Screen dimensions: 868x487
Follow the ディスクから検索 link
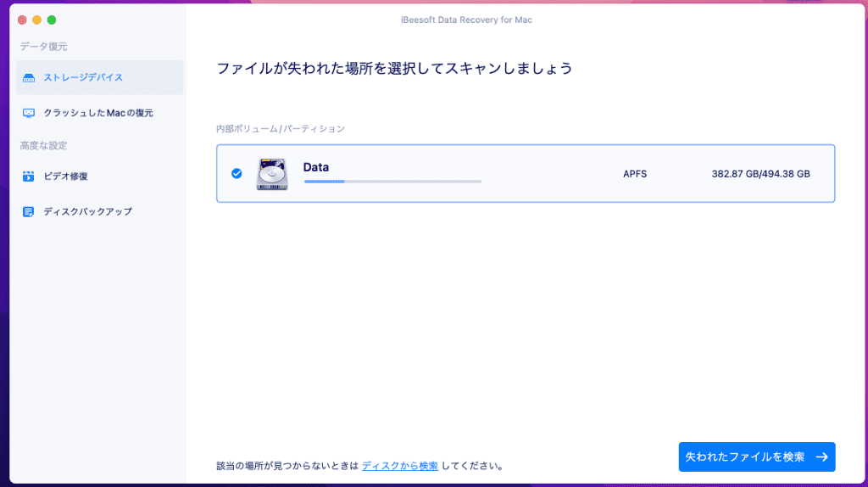pyautogui.click(x=400, y=466)
